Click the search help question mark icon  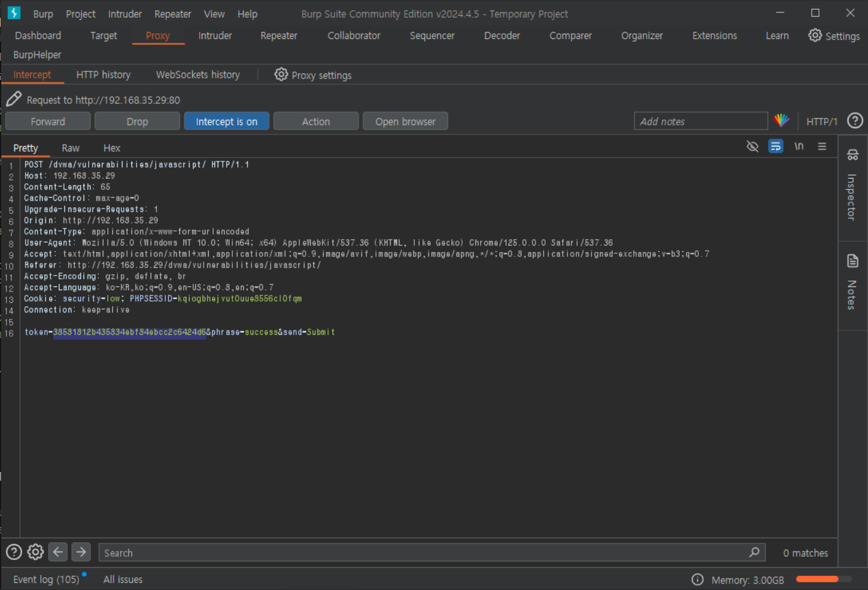point(13,552)
